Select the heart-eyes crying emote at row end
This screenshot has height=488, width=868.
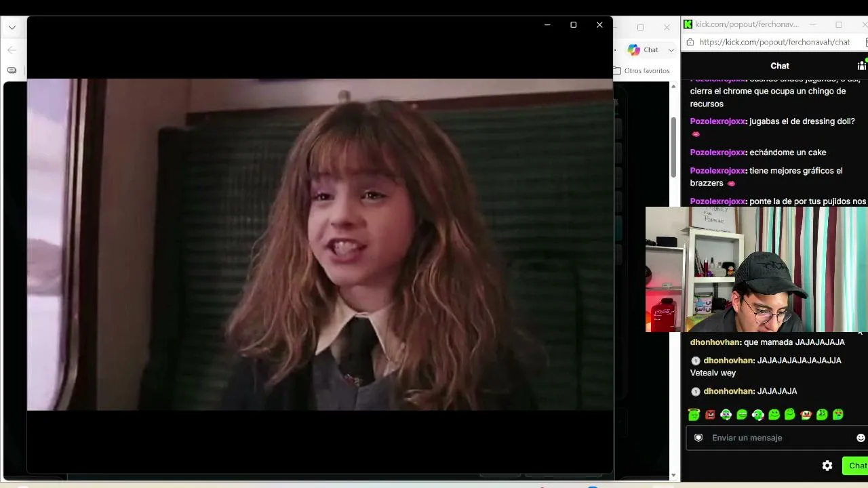(838, 415)
